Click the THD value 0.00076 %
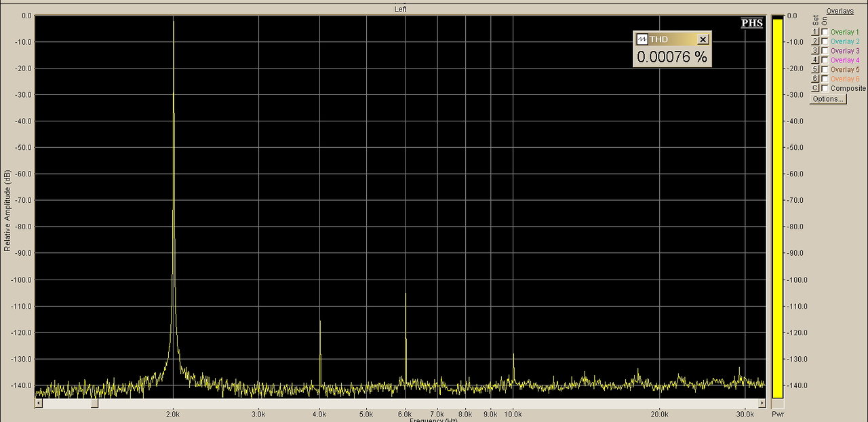 click(x=672, y=57)
